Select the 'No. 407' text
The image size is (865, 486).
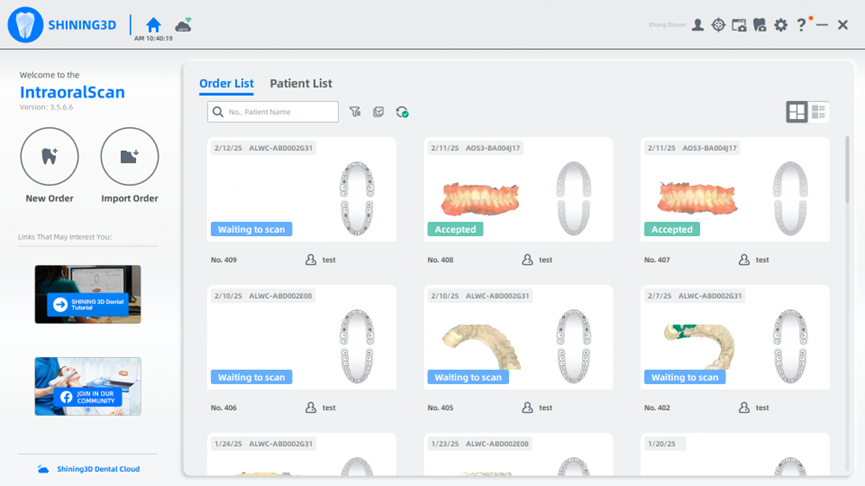coord(657,260)
